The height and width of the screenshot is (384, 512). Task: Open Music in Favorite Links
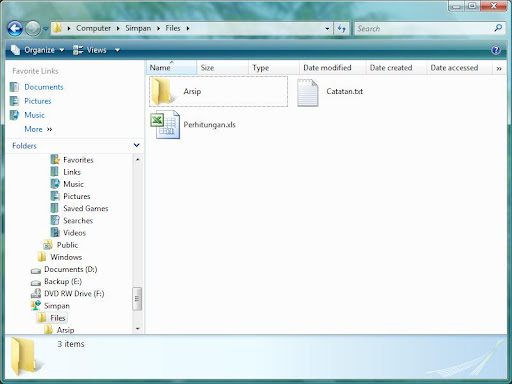point(34,115)
